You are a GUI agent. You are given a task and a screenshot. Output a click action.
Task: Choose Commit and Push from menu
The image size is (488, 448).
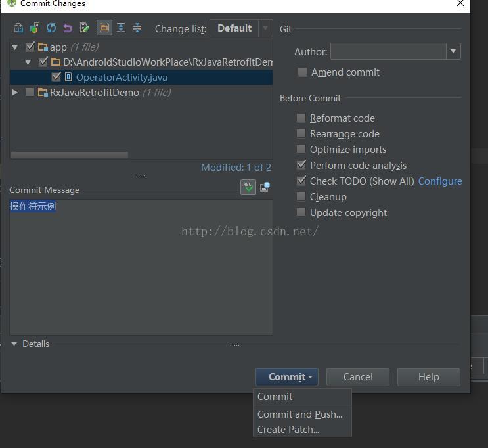pos(302,414)
